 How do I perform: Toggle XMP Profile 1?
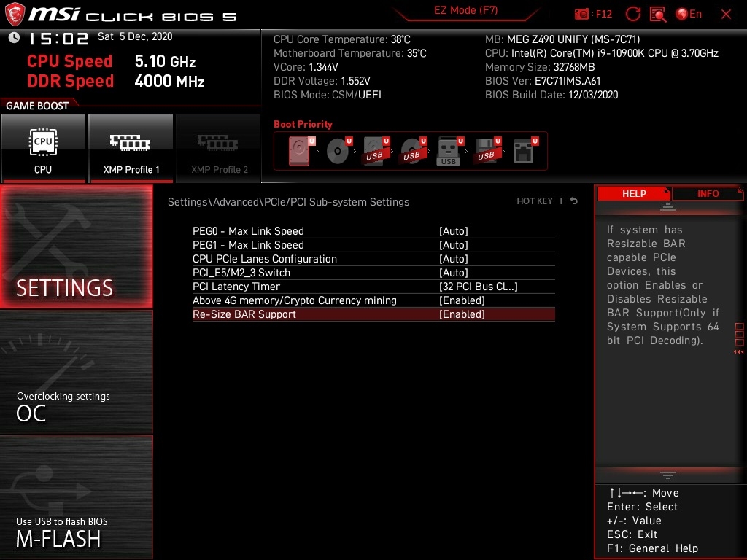(x=131, y=149)
